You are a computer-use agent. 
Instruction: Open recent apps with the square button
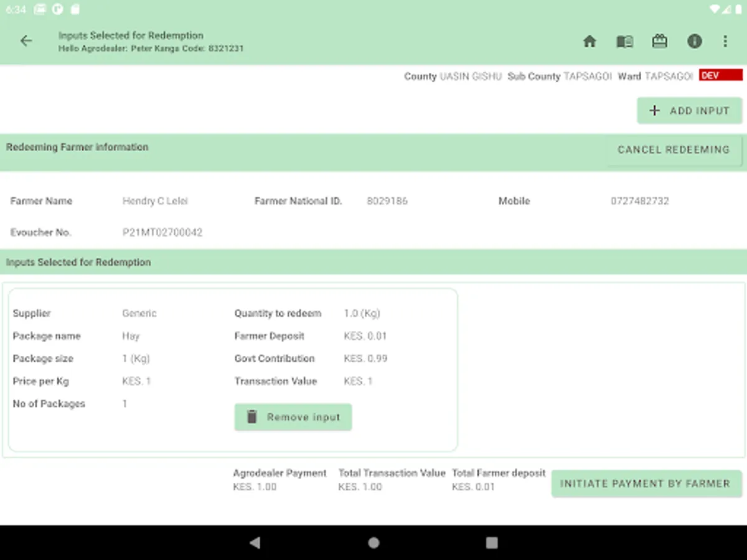click(x=492, y=543)
